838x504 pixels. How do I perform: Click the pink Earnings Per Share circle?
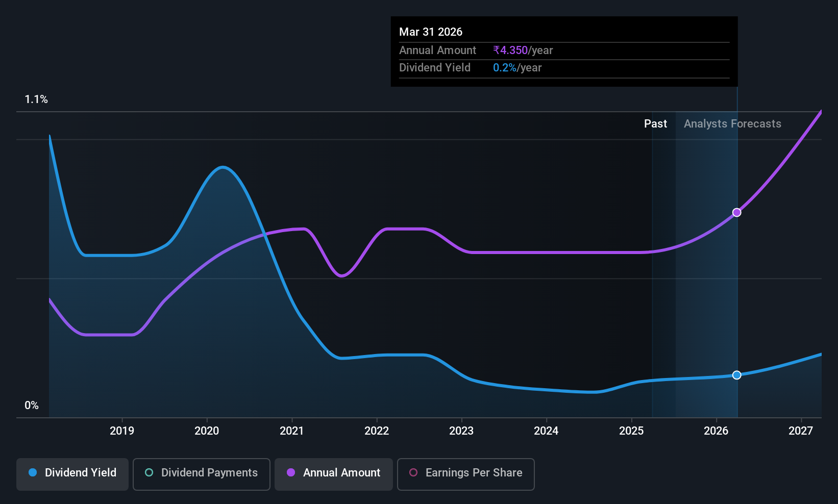pyautogui.click(x=413, y=472)
